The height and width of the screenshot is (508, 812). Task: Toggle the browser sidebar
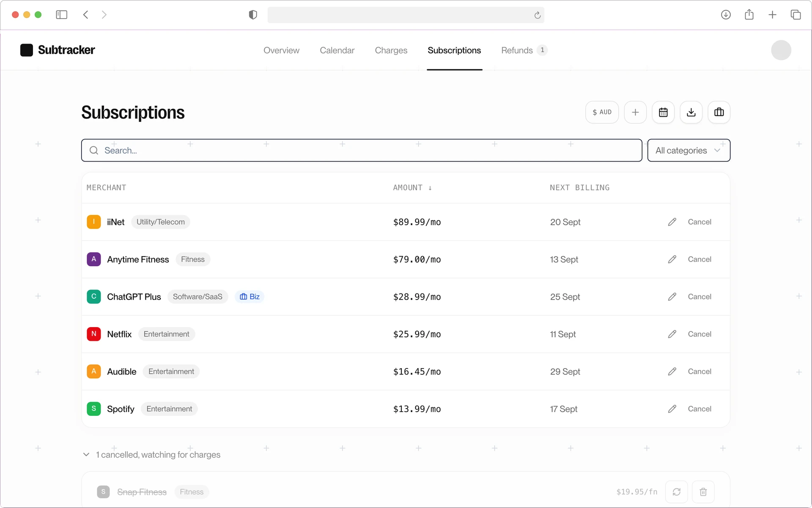click(62, 15)
